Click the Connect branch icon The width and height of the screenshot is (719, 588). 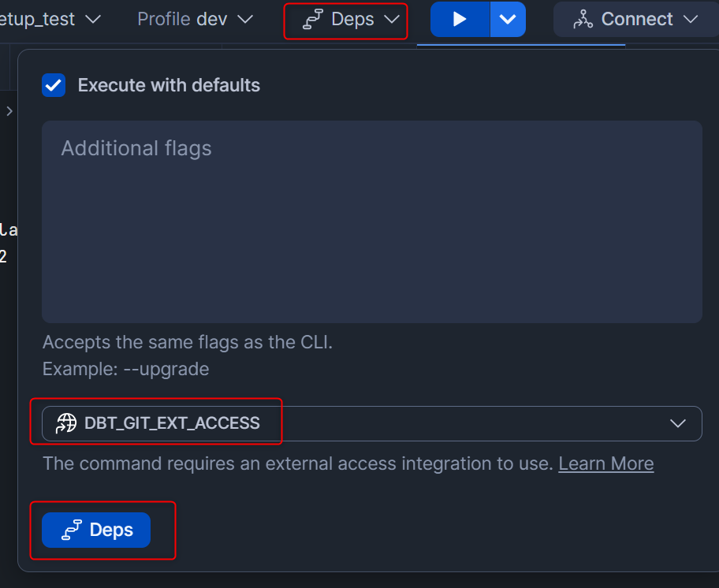pos(583,20)
